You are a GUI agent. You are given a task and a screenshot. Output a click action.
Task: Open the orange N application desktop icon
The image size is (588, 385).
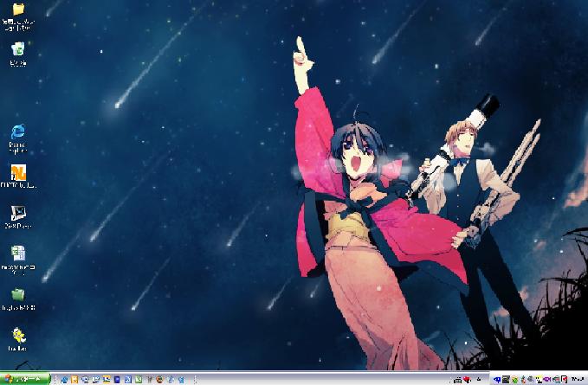pos(18,172)
